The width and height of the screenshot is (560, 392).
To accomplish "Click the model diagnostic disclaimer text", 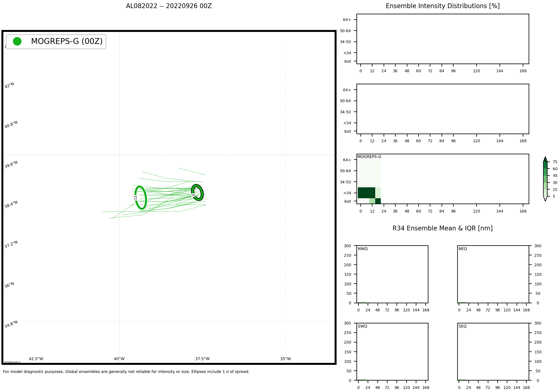I will click(126, 372).
